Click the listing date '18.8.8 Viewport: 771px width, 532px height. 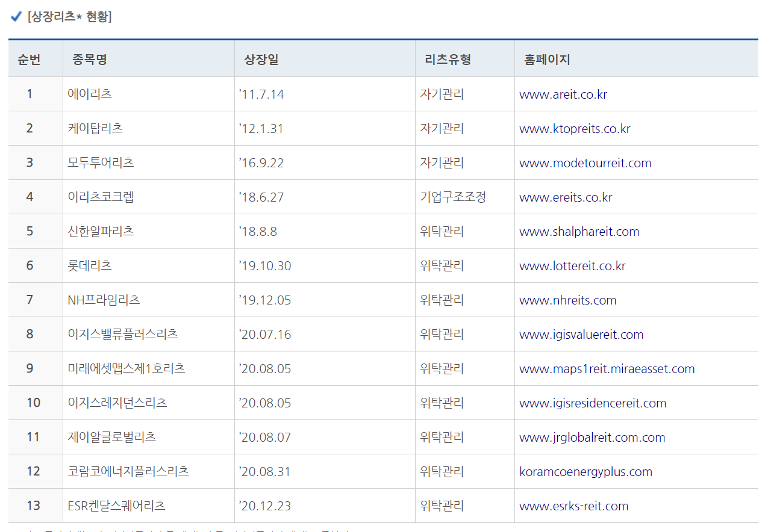(258, 231)
